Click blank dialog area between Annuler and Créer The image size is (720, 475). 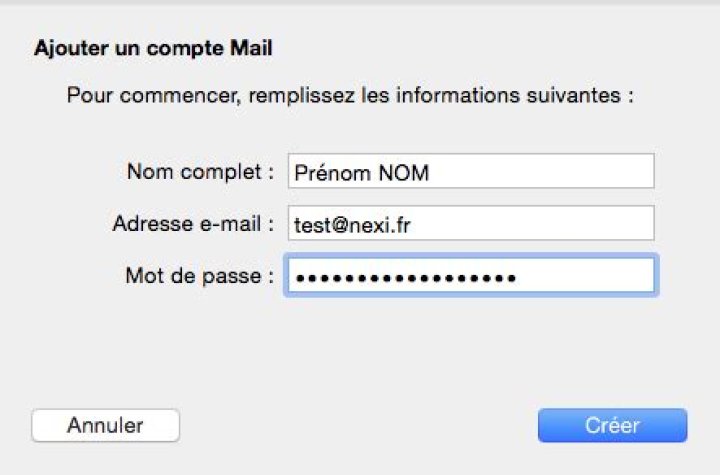pos(358,425)
